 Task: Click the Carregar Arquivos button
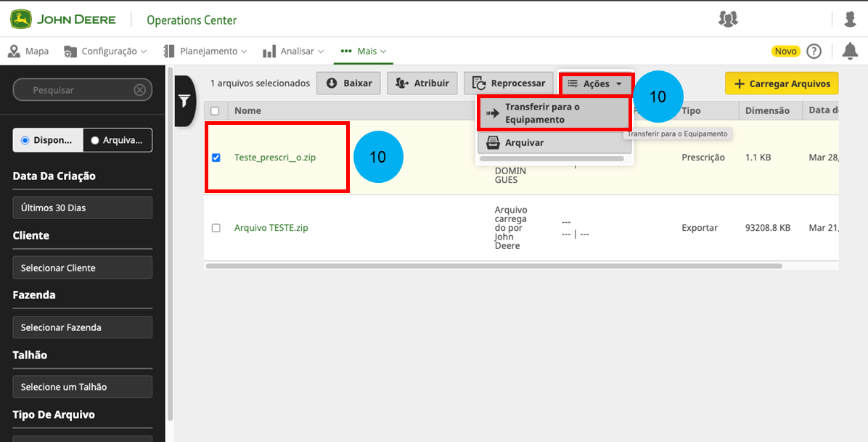point(782,83)
